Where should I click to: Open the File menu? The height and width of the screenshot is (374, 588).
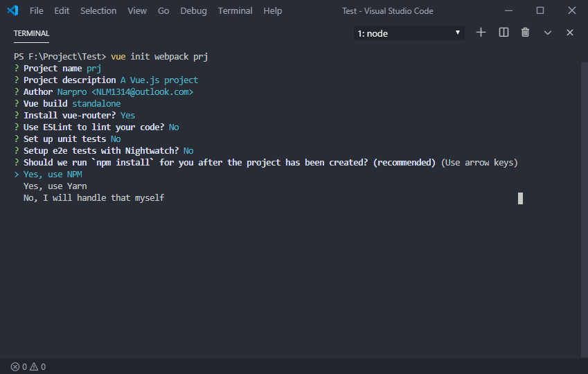point(37,11)
